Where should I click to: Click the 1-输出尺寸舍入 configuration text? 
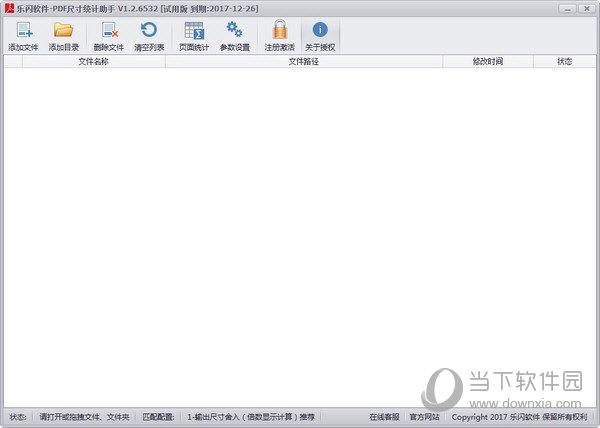pyautogui.click(x=251, y=417)
